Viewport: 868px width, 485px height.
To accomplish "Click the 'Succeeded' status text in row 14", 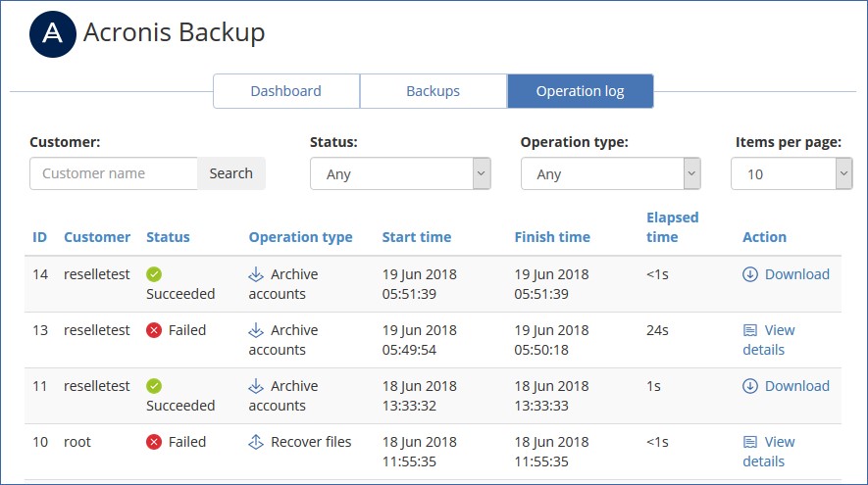I will 180,294.
